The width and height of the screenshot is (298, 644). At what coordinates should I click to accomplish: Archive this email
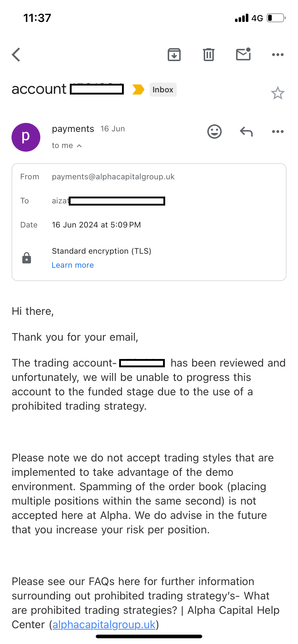click(174, 55)
